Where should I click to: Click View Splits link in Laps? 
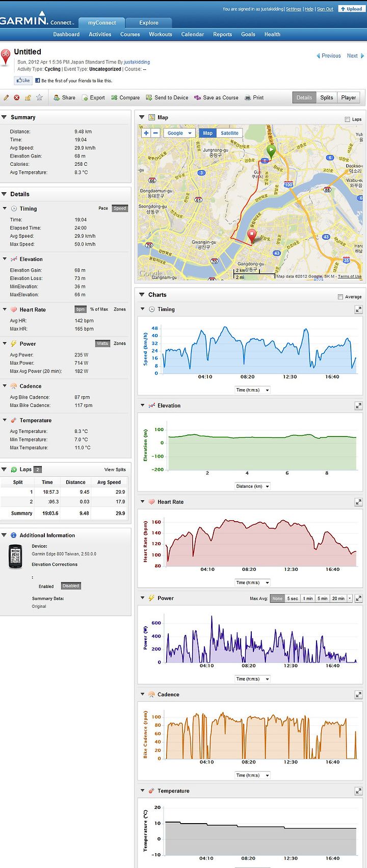click(x=115, y=470)
